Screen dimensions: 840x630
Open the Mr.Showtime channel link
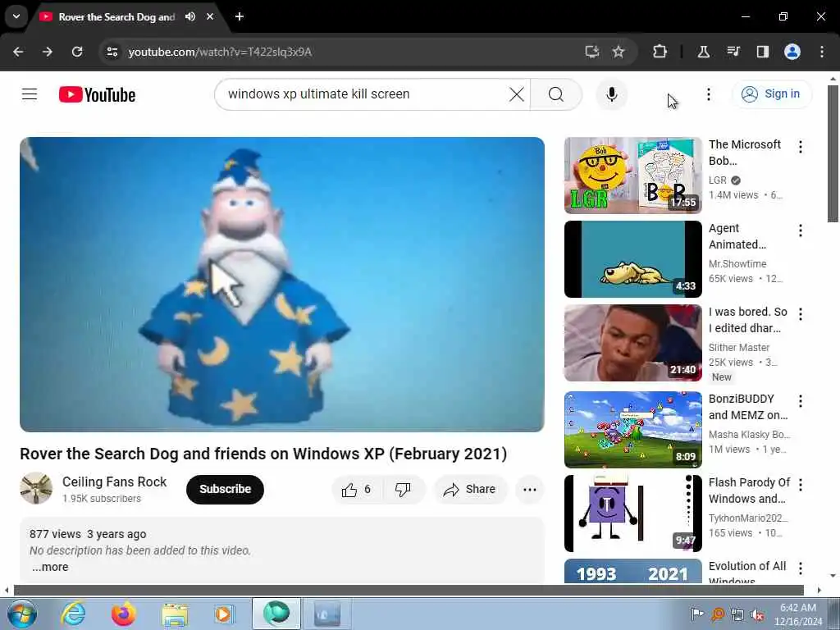[x=737, y=263]
